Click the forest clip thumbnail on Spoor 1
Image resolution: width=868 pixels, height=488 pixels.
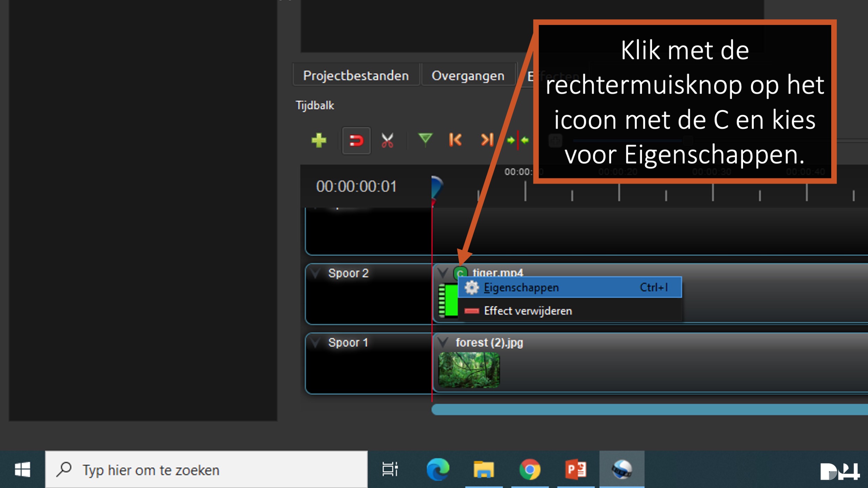(469, 370)
